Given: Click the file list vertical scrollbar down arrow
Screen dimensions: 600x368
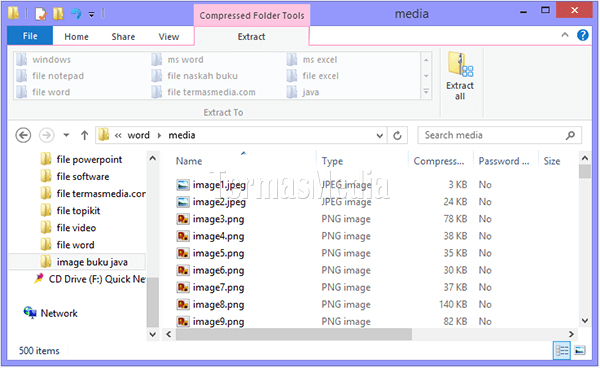Looking at the screenshot, I should 585,321.
